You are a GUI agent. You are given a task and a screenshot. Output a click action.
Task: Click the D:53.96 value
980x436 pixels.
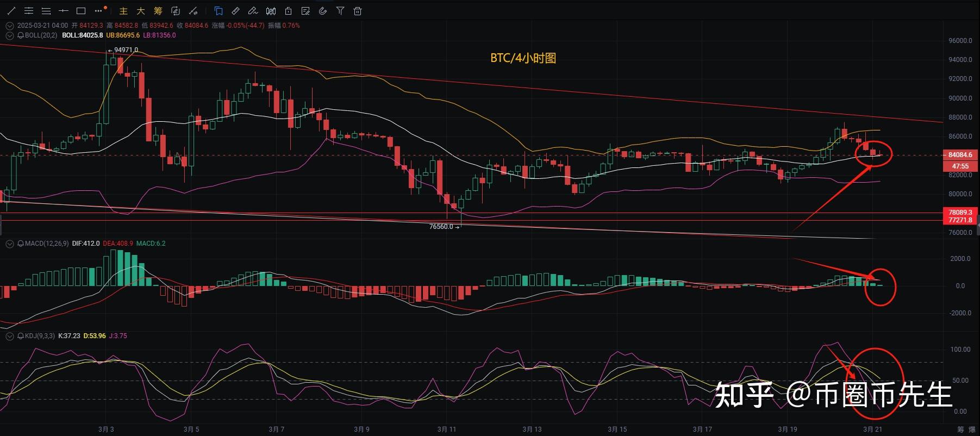point(95,336)
